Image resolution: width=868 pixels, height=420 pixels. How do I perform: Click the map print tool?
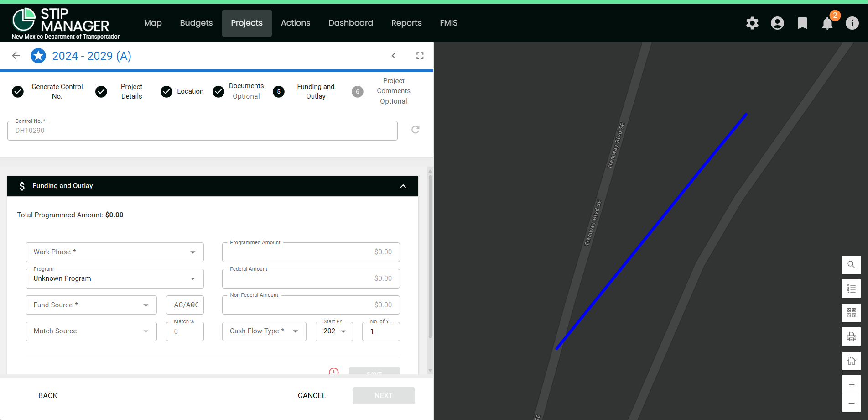click(x=851, y=336)
